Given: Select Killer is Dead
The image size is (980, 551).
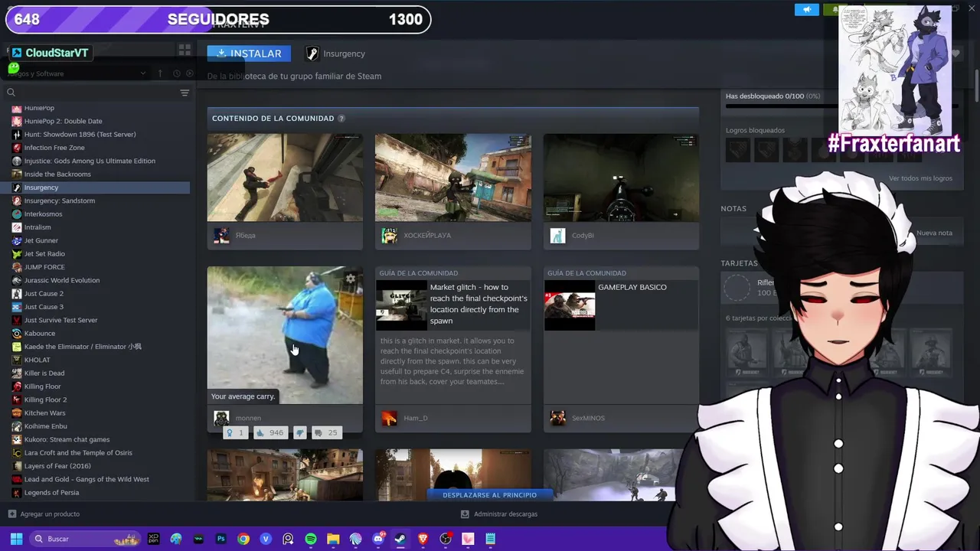Looking at the screenshot, I should coord(44,373).
